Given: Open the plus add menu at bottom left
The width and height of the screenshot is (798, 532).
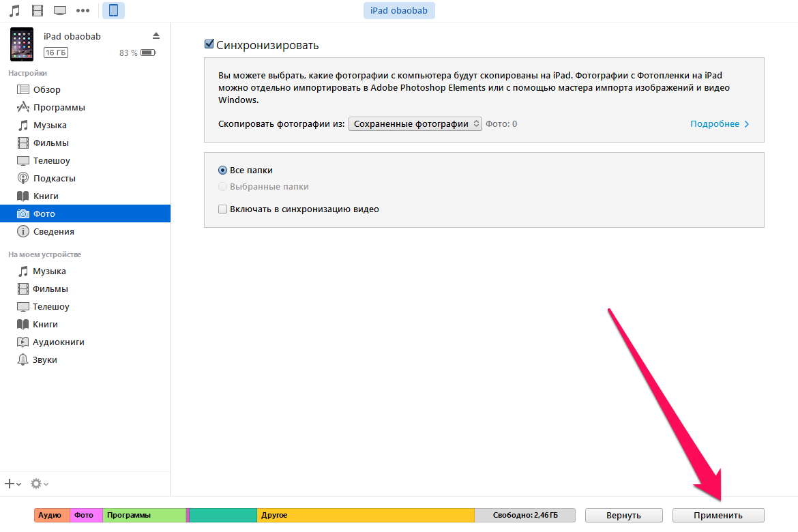Looking at the screenshot, I should [x=12, y=484].
